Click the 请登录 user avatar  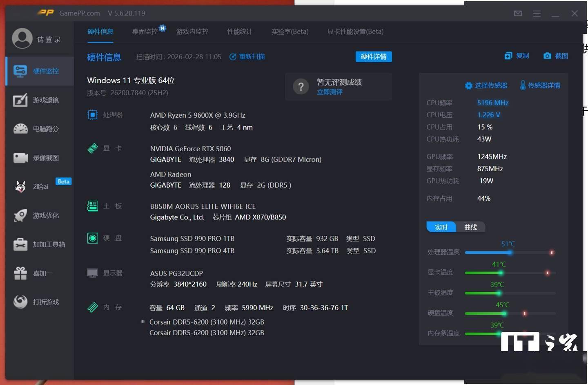22,39
